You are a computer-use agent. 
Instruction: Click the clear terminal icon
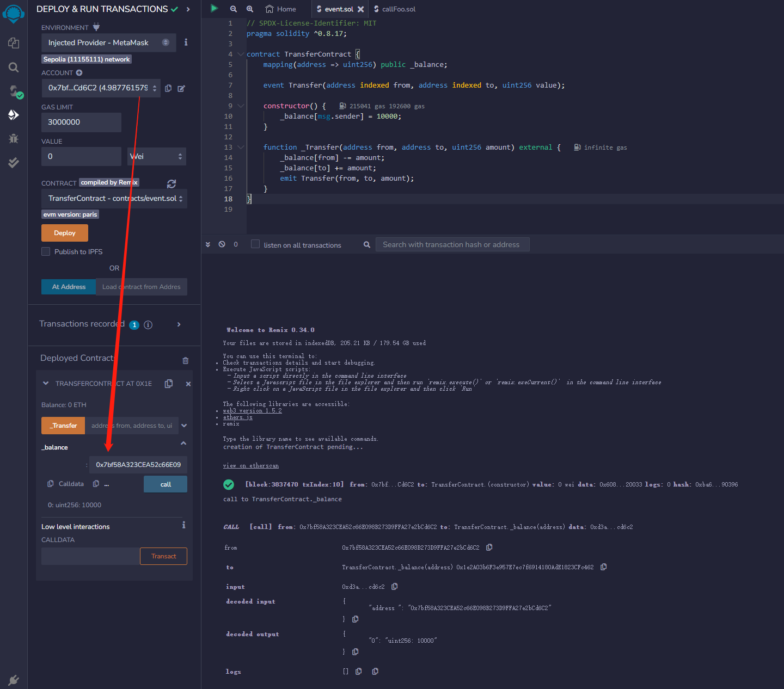coord(222,244)
